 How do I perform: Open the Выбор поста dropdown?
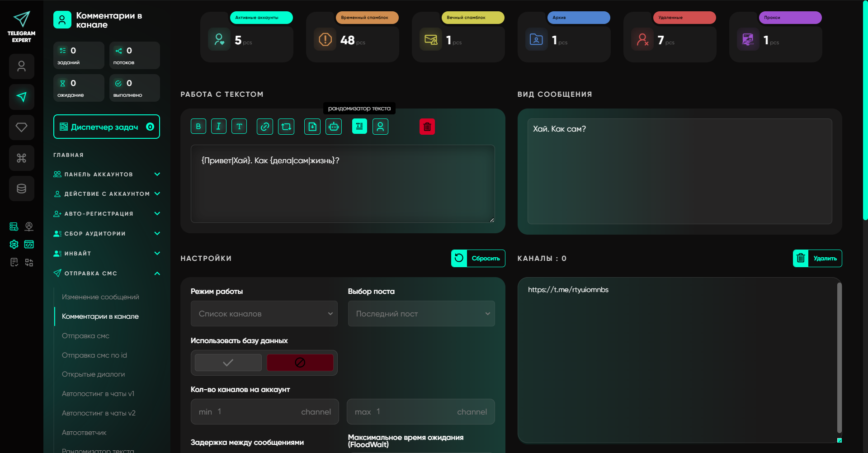[421, 314]
